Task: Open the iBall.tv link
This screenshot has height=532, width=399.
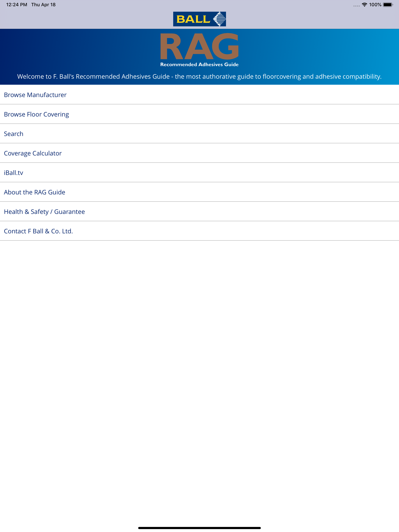Action: click(x=199, y=173)
